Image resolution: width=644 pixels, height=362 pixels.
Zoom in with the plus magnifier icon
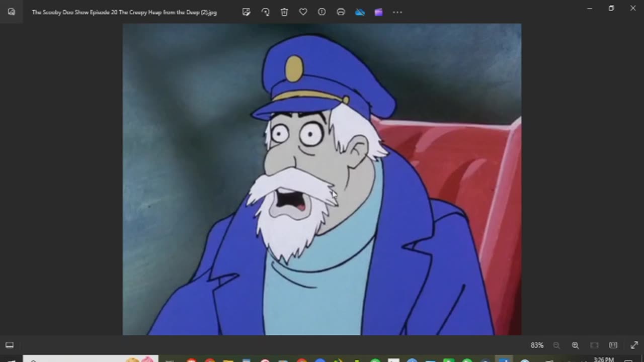pos(575,345)
